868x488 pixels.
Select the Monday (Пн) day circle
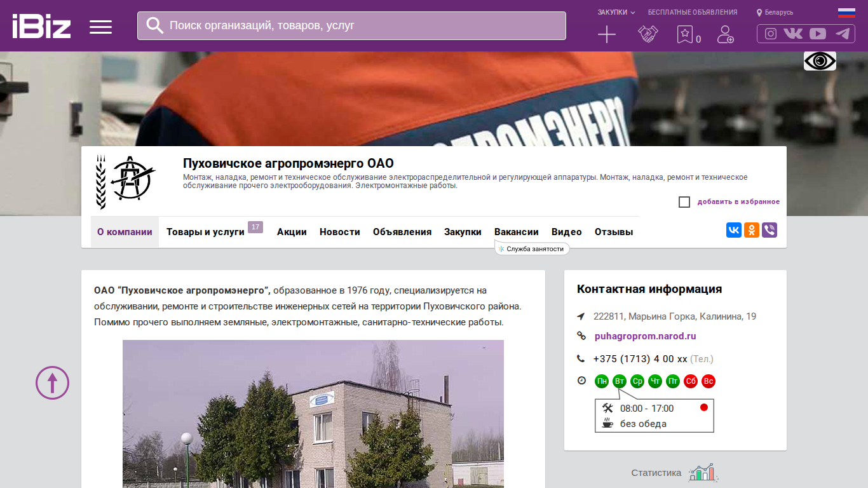coord(602,381)
